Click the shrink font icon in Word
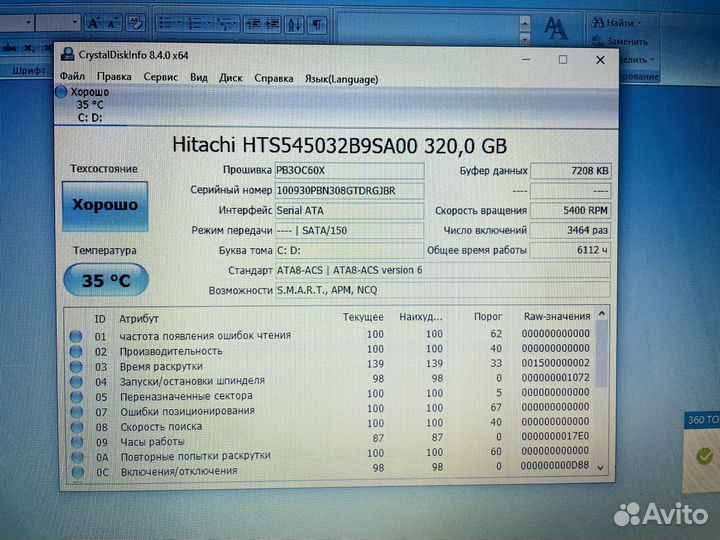 click(112, 23)
